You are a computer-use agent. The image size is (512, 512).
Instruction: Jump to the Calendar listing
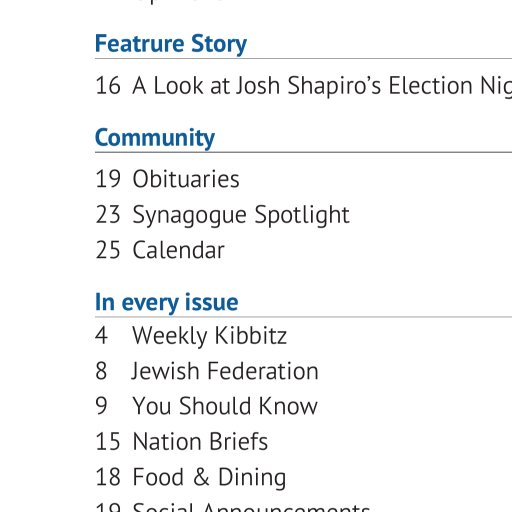click(178, 250)
